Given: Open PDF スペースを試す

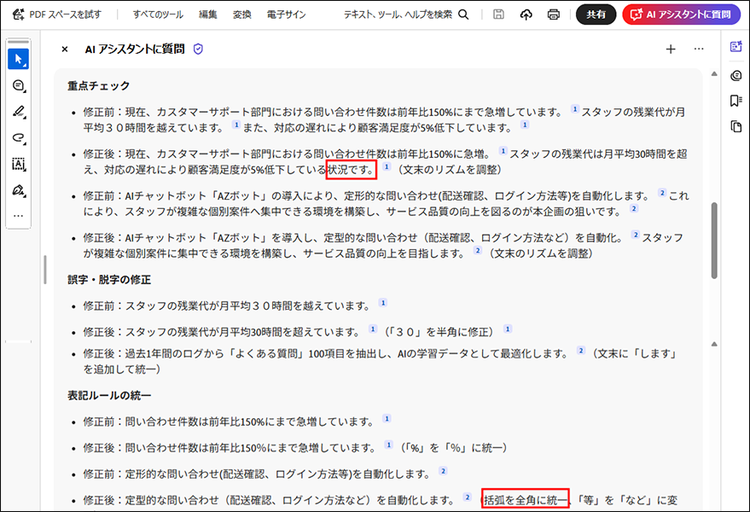Looking at the screenshot, I should point(57,14).
